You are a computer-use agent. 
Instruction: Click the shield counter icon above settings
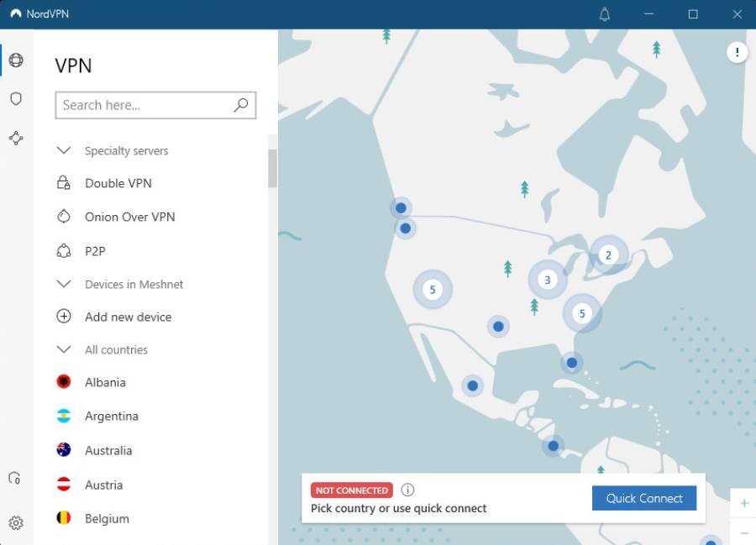(x=15, y=478)
